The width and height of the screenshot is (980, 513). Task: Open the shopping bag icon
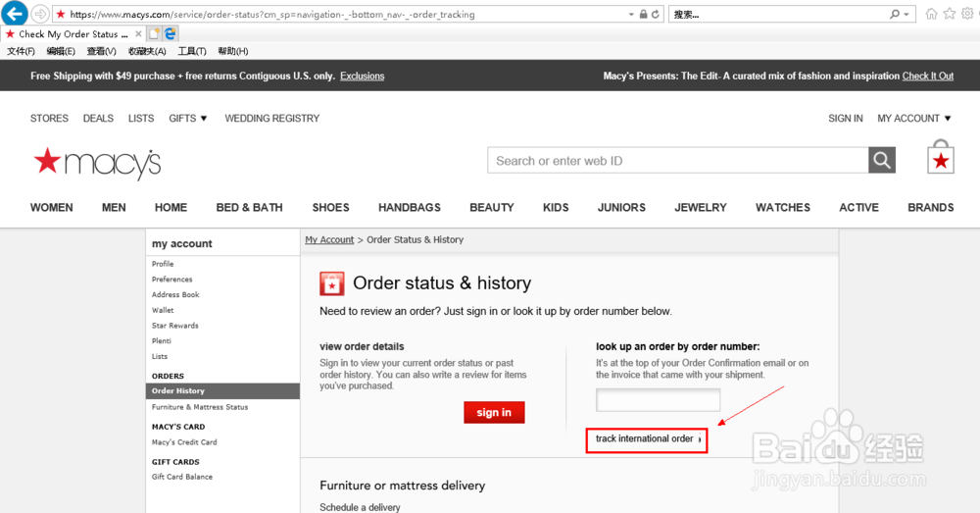click(x=941, y=157)
